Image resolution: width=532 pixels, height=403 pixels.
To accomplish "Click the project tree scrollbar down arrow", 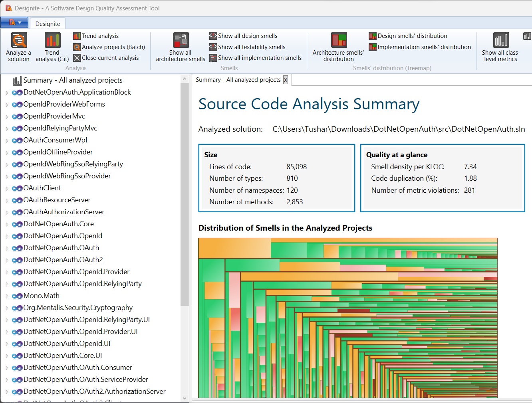I will [x=185, y=398].
